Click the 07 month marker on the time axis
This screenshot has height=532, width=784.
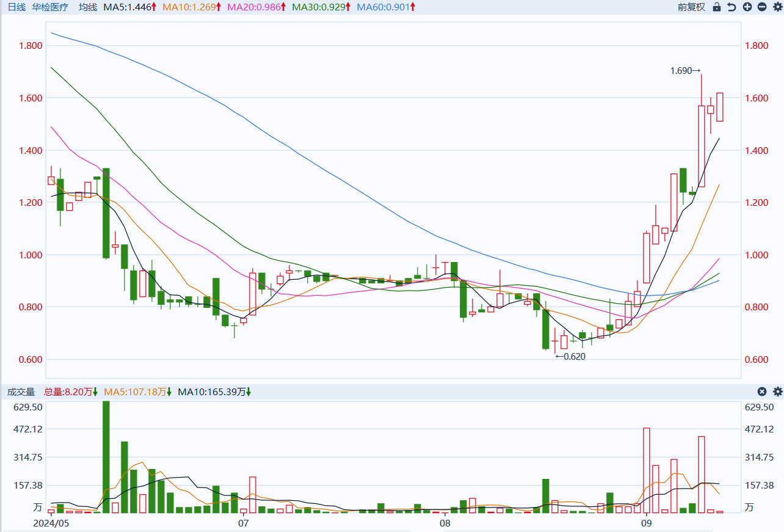(x=244, y=523)
